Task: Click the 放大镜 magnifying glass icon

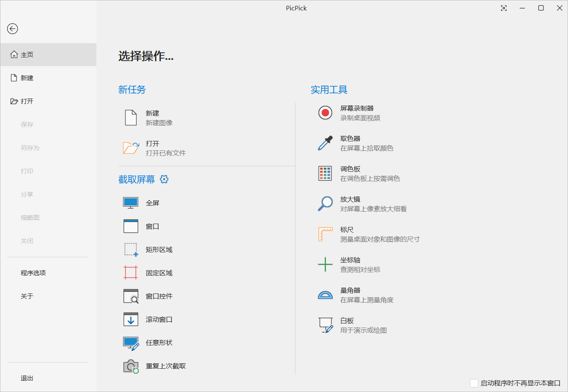Action: 325,204
